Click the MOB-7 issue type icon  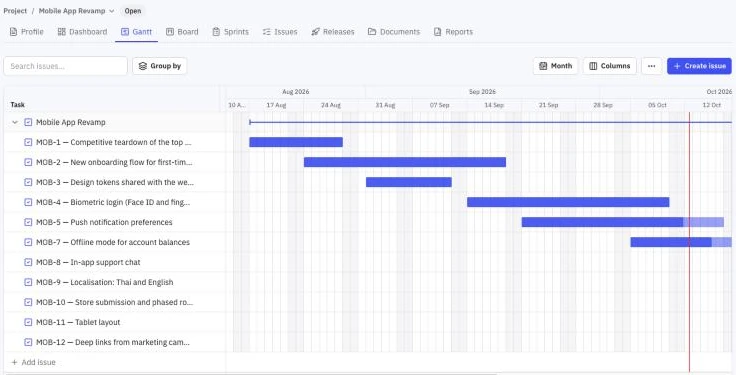(x=28, y=242)
